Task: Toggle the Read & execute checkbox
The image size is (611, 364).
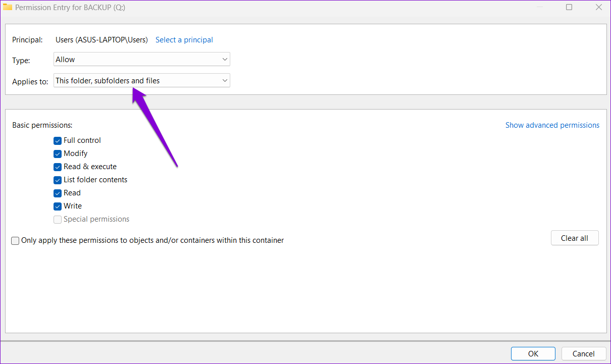Action: [x=58, y=167]
